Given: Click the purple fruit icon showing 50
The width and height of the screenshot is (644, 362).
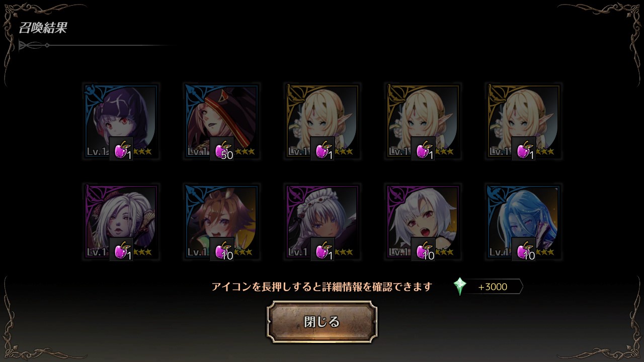Looking at the screenshot, I should (x=222, y=149).
